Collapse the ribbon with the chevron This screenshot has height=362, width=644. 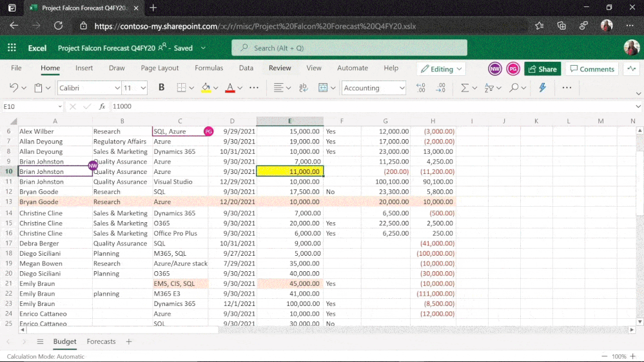tap(638, 94)
